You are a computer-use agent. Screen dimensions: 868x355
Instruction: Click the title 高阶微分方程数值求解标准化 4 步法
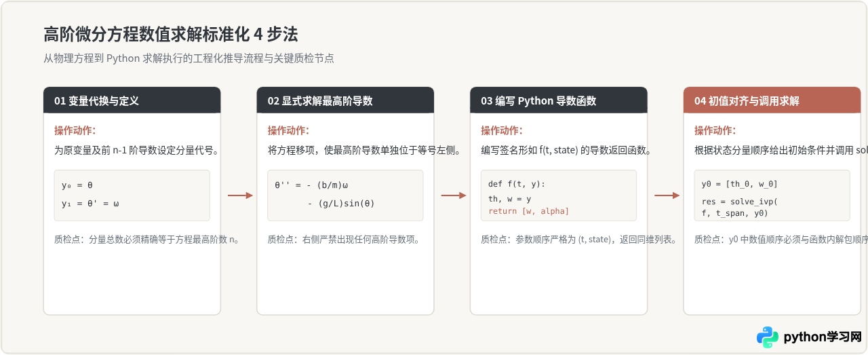click(171, 34)
